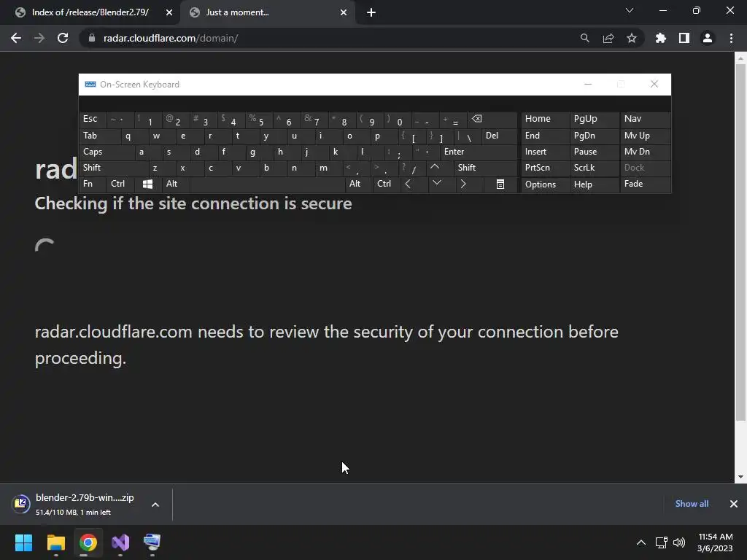Close the downloads bar
Screen dimensions: 747x560
(734, 504)
